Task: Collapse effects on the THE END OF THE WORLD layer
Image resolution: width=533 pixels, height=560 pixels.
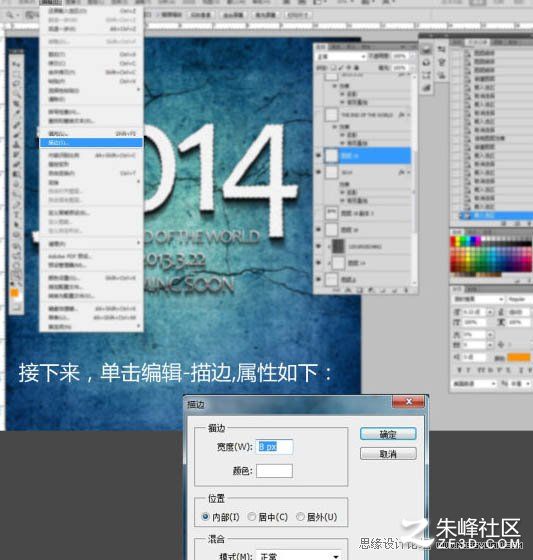Action: [x=408, y=115]
